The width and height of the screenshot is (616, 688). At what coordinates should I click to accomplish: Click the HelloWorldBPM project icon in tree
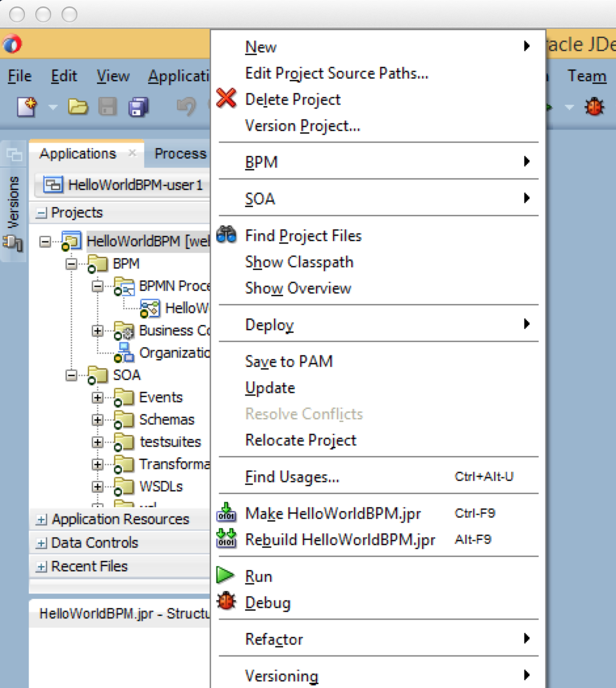(x=71, y=241)
